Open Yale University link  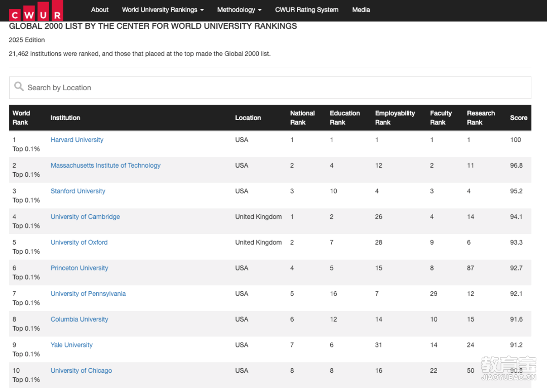click(x=72, y=345)
